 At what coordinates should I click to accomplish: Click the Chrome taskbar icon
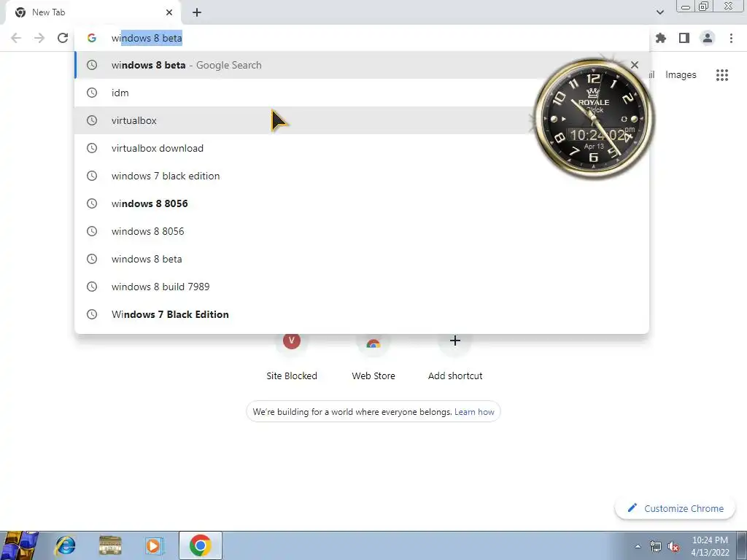point(201,545)
